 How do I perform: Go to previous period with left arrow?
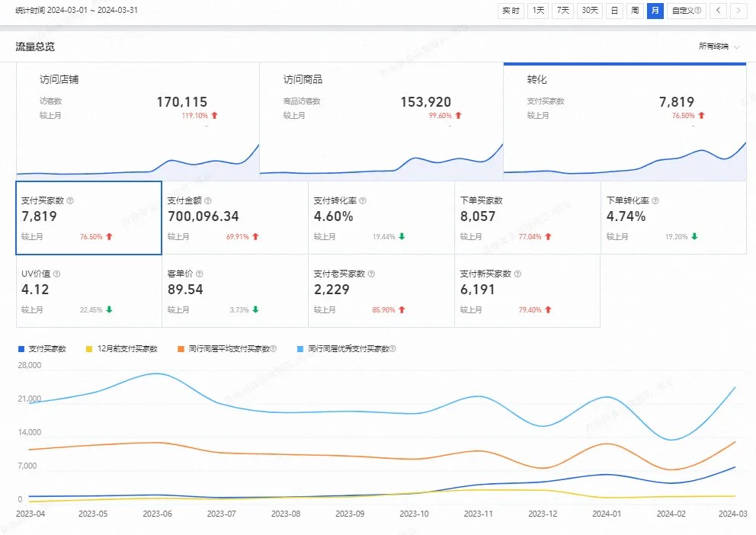(x=717, y=11)
